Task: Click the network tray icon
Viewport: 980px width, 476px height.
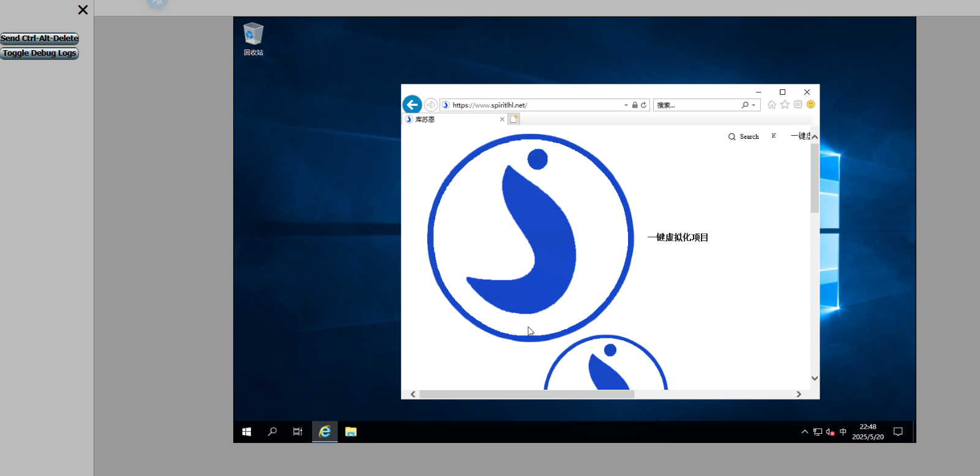Action: [x=818, y=432]
